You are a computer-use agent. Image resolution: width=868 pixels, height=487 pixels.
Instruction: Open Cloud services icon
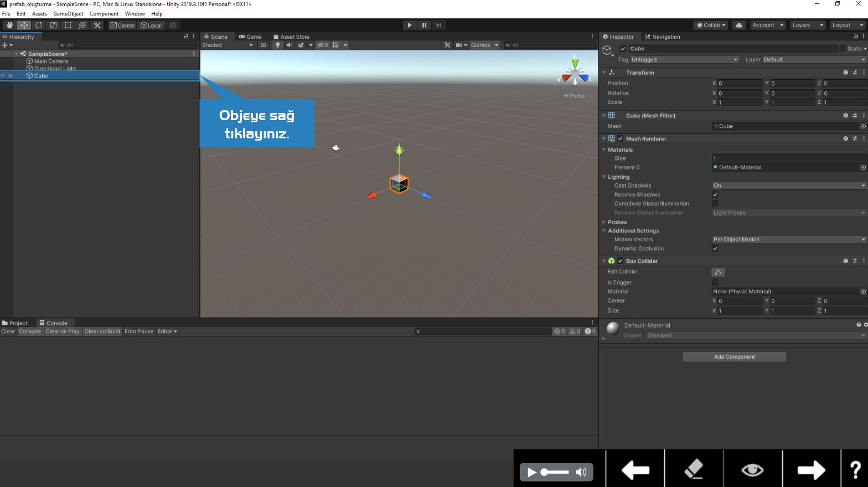point(739,25)
